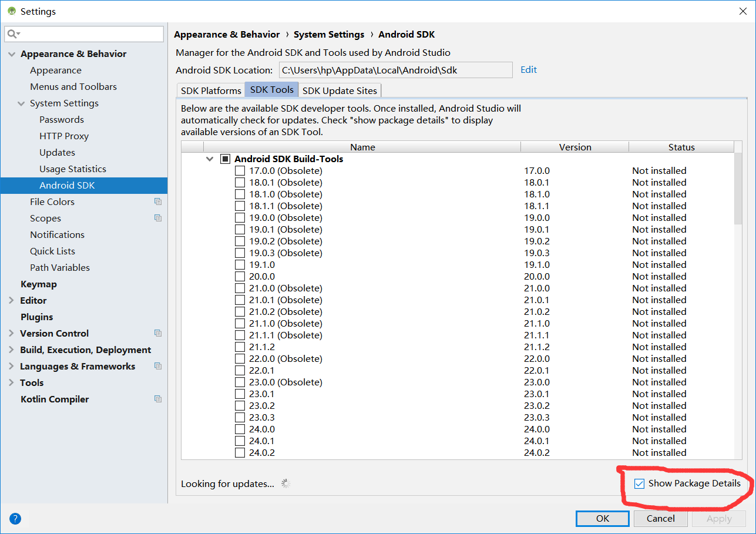Check the 18.1.1 (Obsolete) checkbox

point(240,206)
